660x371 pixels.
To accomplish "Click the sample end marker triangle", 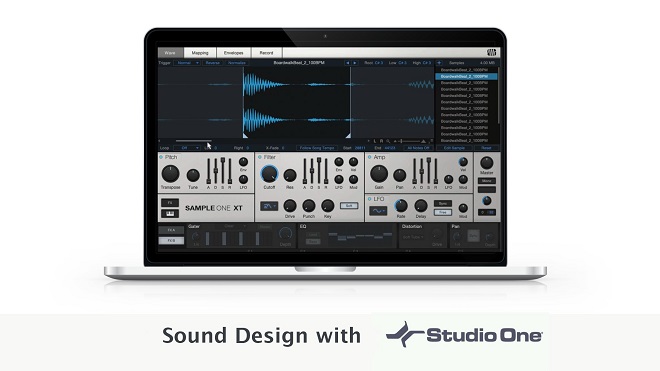I will pyautogui.click(x=348, y=136).
